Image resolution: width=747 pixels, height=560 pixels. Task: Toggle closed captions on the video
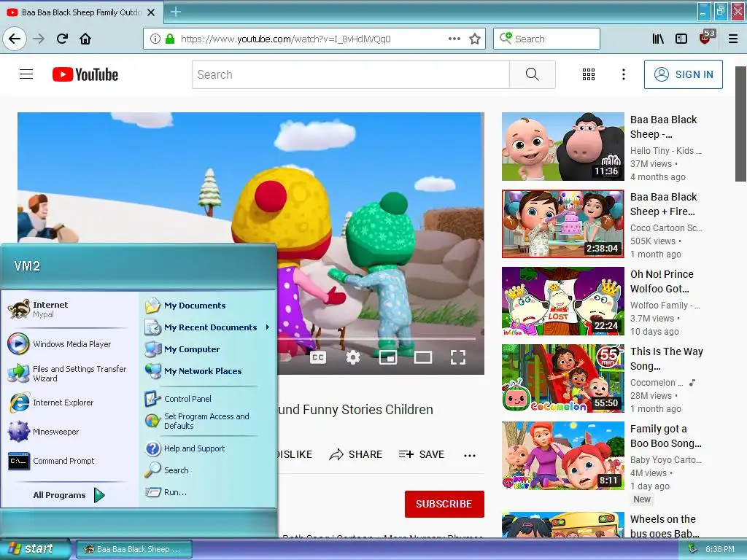[318, 357]
